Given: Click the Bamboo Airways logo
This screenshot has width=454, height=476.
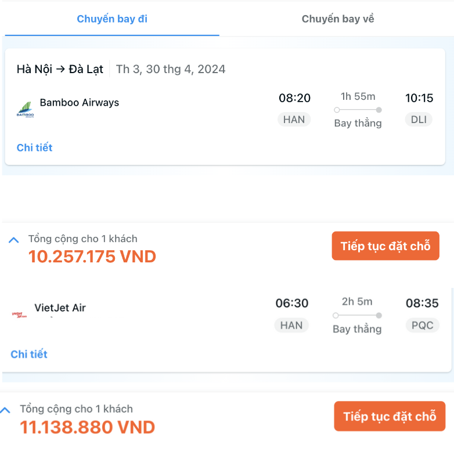Looking at the screenshot, I should (25, 108).
